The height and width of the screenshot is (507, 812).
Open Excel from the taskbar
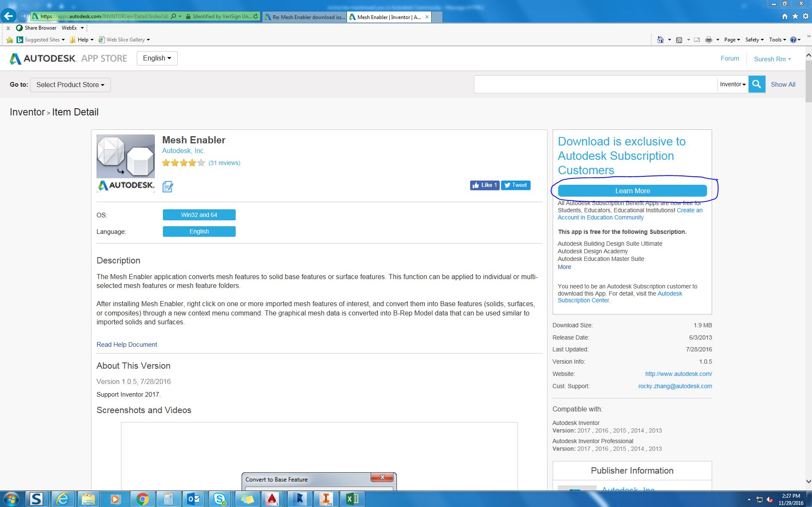tap(352, 499)
